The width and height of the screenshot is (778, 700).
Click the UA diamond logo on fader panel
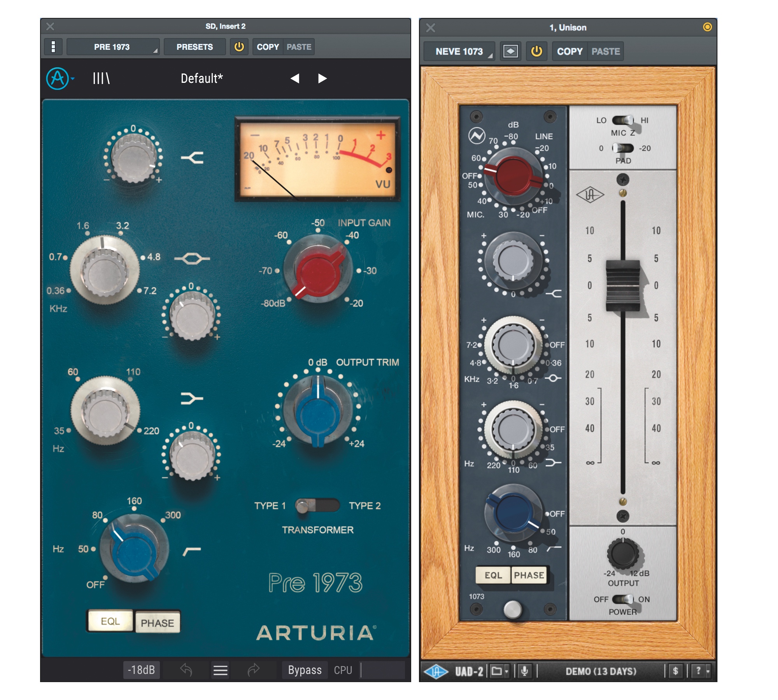(x=590, y=195)
